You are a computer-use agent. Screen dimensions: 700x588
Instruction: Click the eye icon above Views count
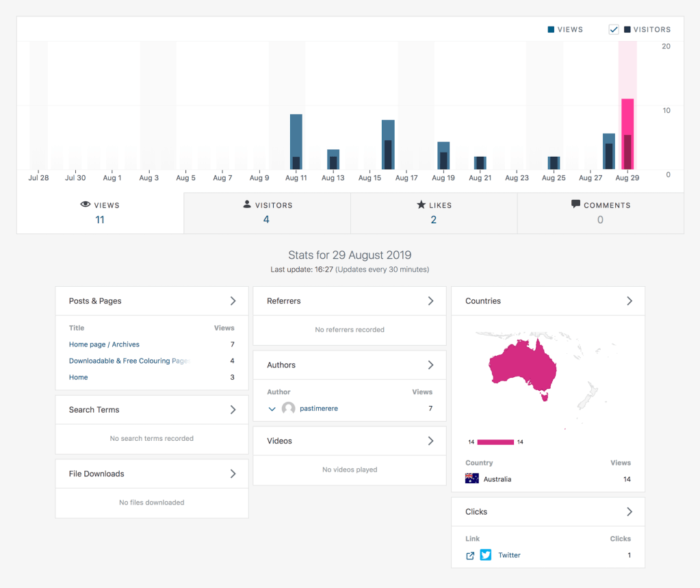(86, 205)
